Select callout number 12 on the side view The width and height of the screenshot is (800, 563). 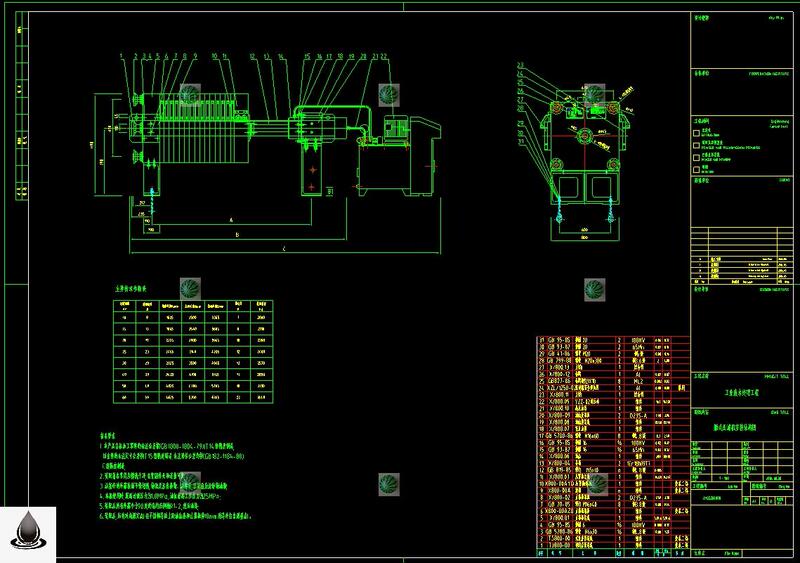[x=253, y=56]
